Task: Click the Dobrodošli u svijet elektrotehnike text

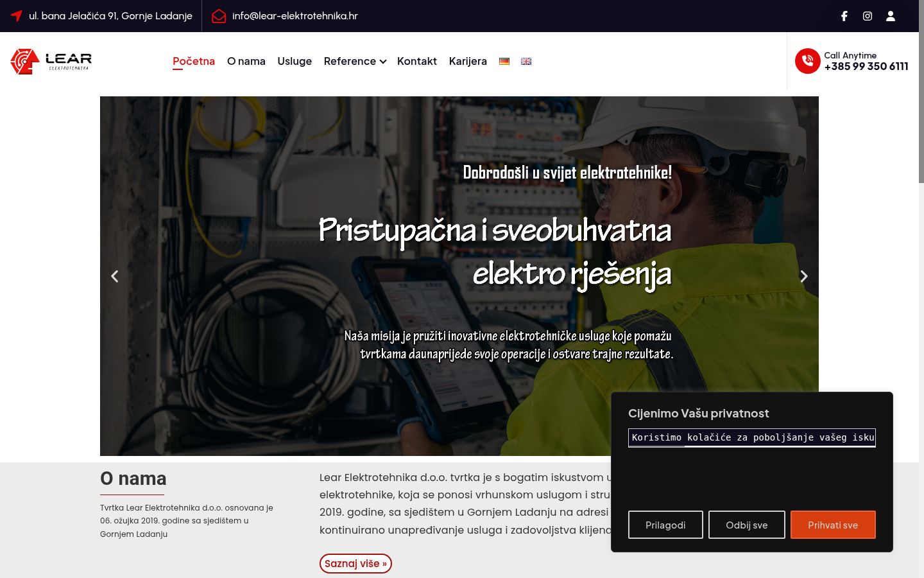Action: coord(567,172)
